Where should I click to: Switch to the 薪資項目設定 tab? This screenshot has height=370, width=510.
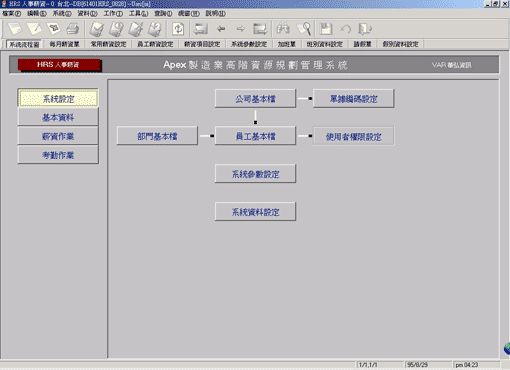[202, 44]
